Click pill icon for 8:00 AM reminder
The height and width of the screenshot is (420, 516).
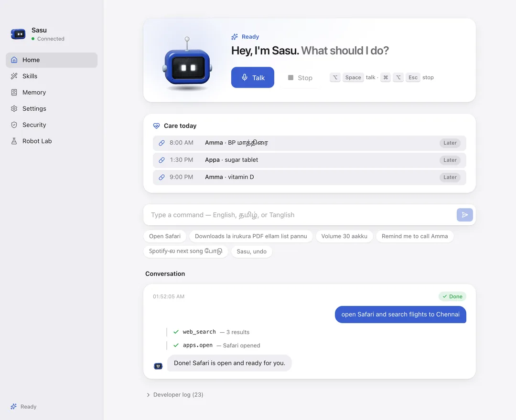tap(161, 143)
